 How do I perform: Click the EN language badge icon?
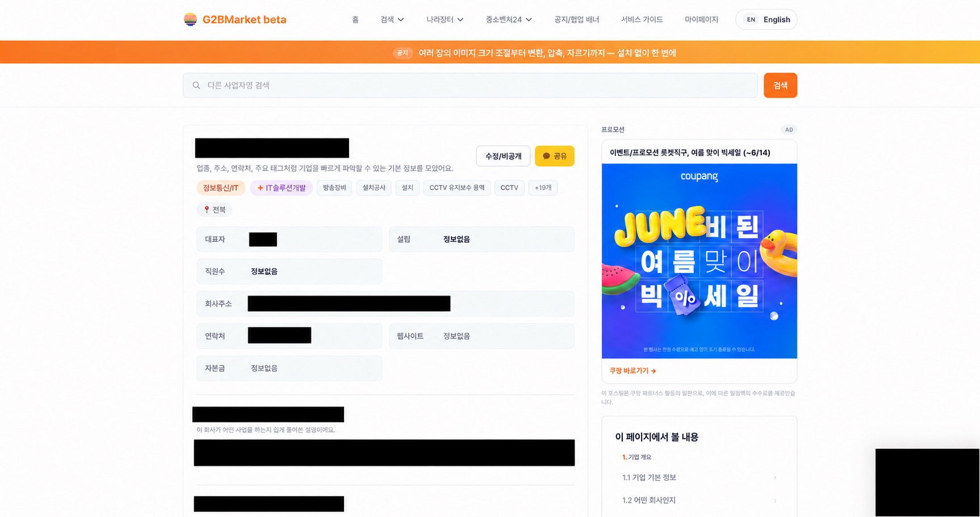751,19
